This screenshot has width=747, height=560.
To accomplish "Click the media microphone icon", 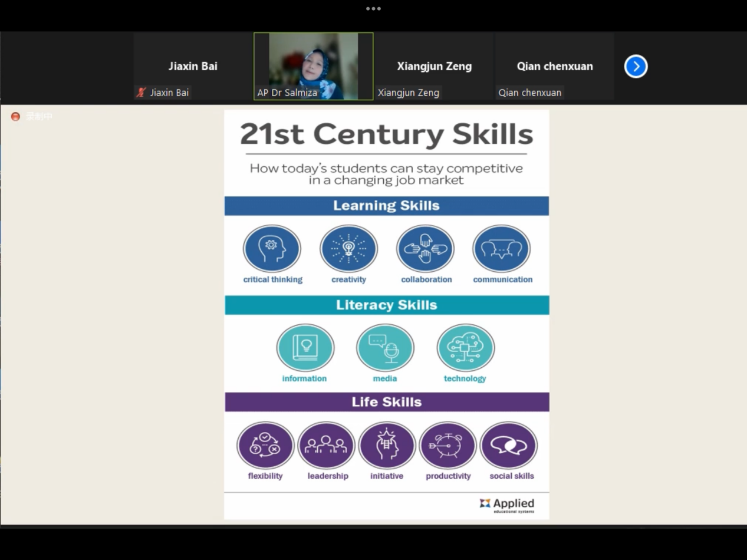I will tap(385, 348).
